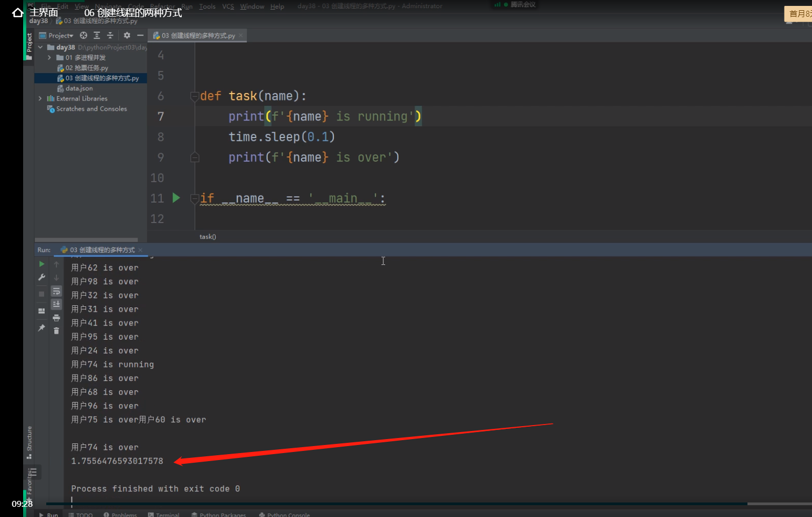Click the '用户74 is running' output line
Screen dimensions: 812x517
pos(112,364)
